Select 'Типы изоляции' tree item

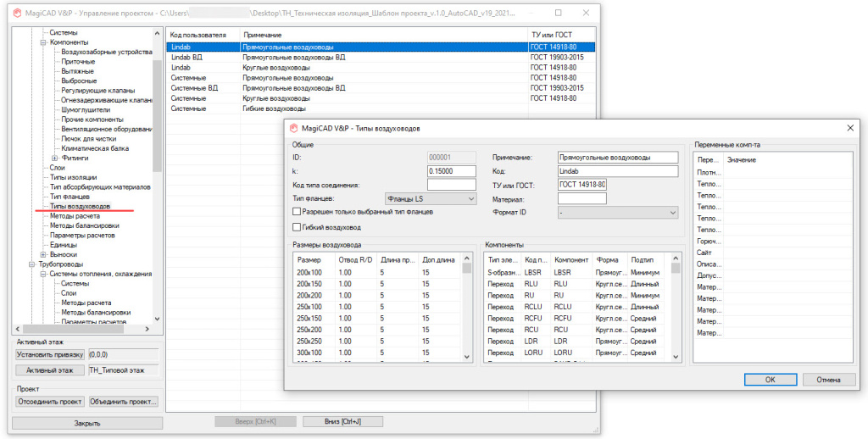pos(73,177)
